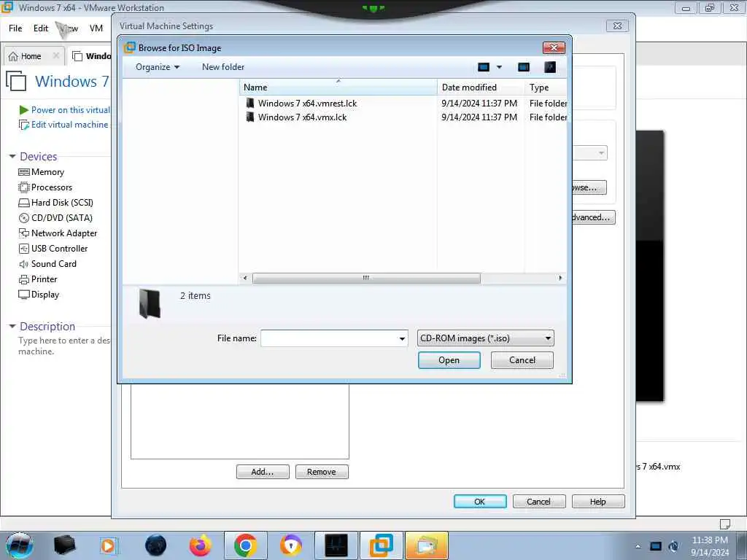Click the help icon in the browse dialog toolbar
The width and height of the screenshot is (747, 560).
(550, 67)
